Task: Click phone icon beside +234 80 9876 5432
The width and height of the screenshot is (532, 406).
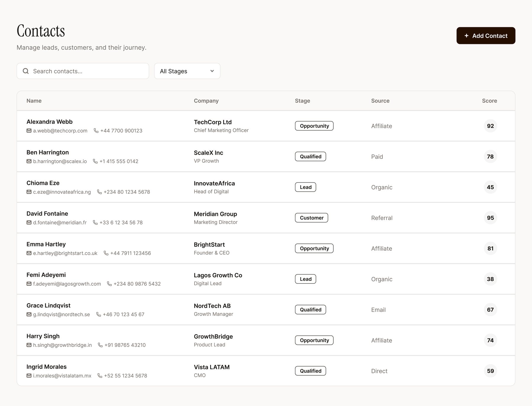Action: tap(109, 284)
